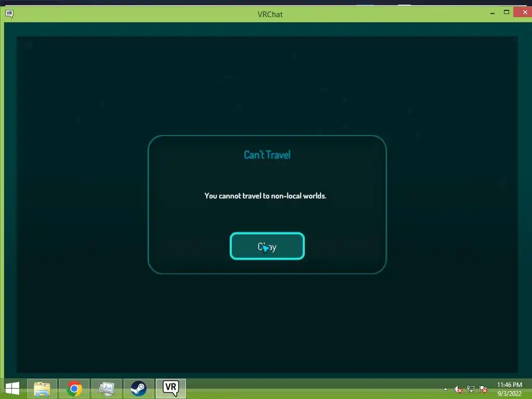
Task: Click the "Can't Travel" dialog heading
Action: [267, 155]
